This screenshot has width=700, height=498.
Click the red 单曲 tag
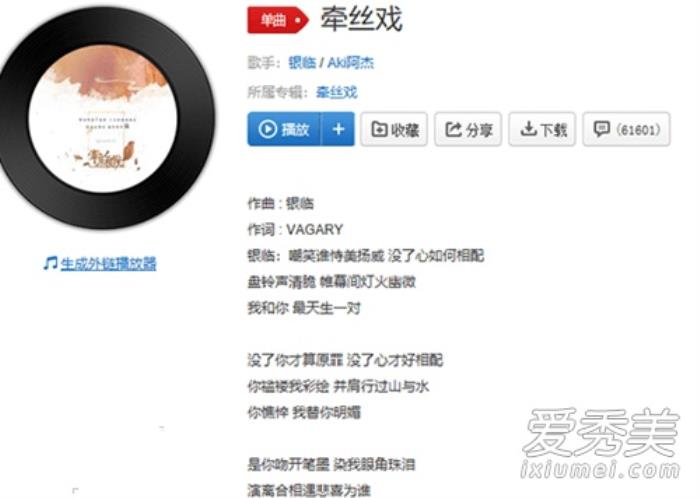[278, 20]
